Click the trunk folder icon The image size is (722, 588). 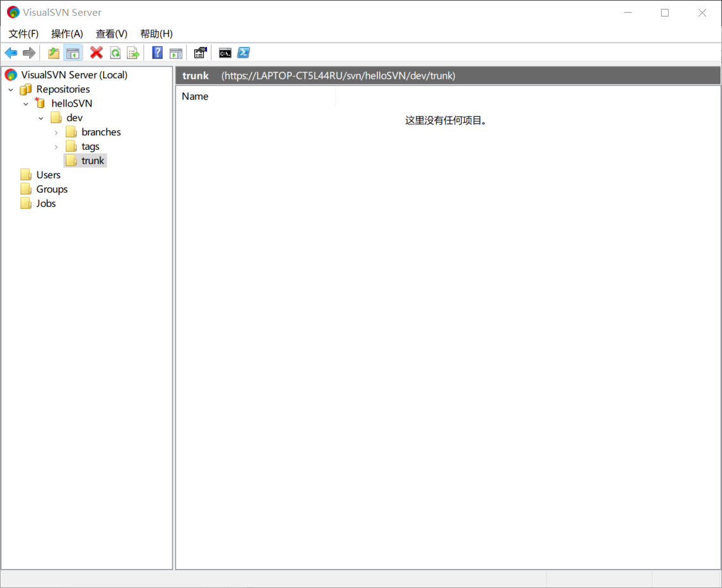(71, 160)
